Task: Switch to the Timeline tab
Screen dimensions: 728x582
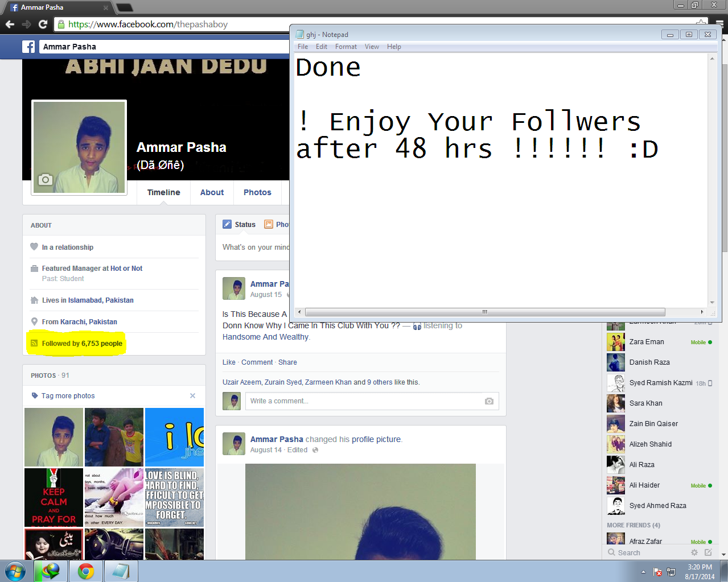Action: [x=164, y=192]
